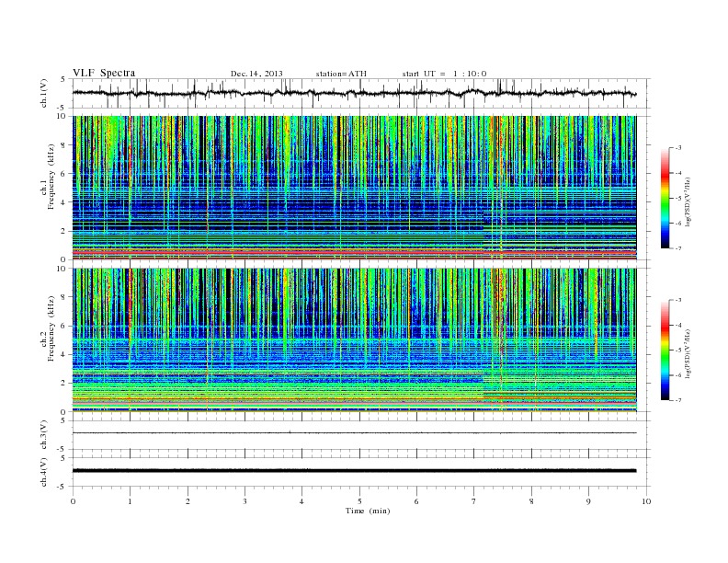The width and height of the screenshot is (728, 563).
Task: Click the "6" tick on the time axis
Action: (x=416, y=501)
